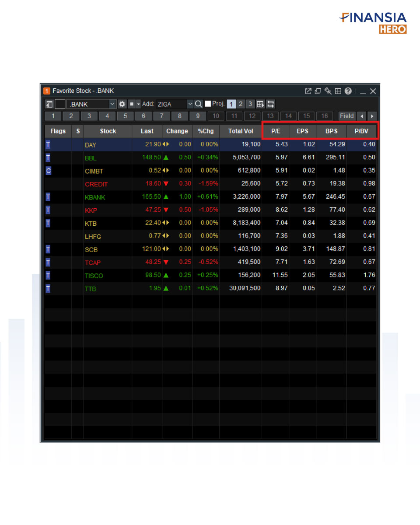Viewport: 420px width, 525px height.
Task: Click the T flag on SCB row
Action: [x=48, y=249]
